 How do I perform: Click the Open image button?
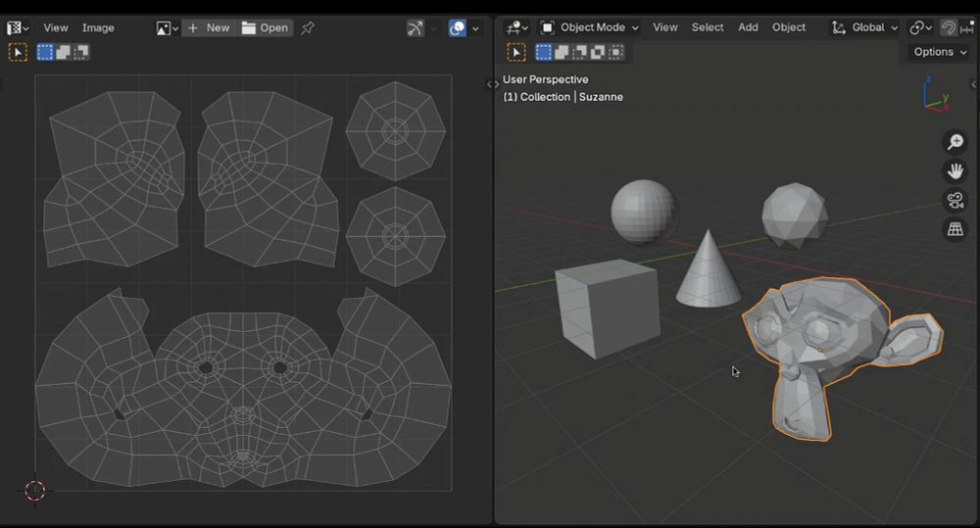(265, 28)
